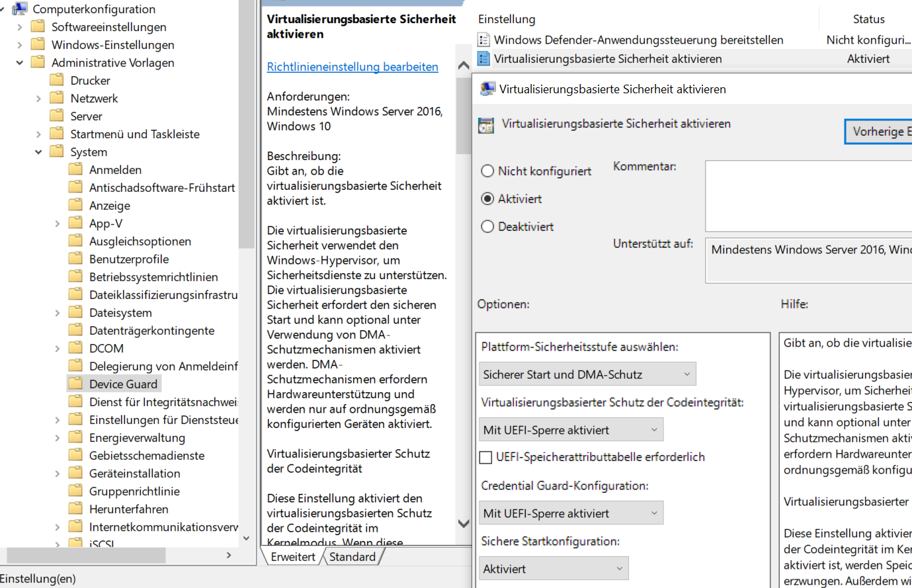Select the Geräteinstallation tree item
This screenshot has height=588, width=912.
coord(134,474)
